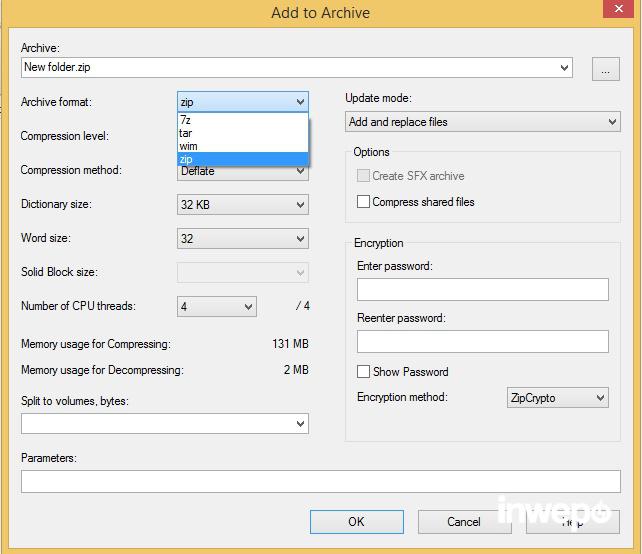Click the Cancel button
Image resolution: width=642 pixels, height=554 pixels.
(464, 521)
